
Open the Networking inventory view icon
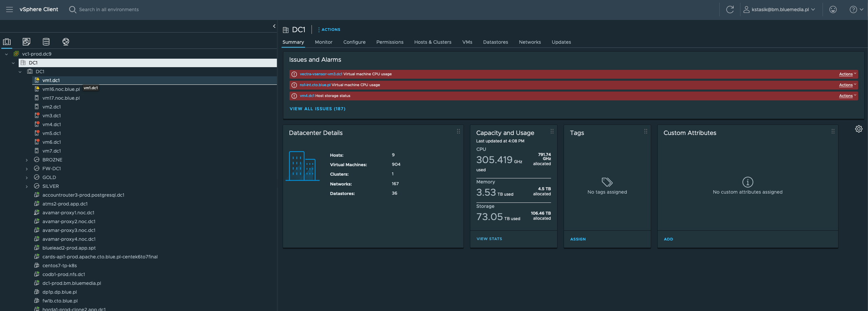point(66,42)
